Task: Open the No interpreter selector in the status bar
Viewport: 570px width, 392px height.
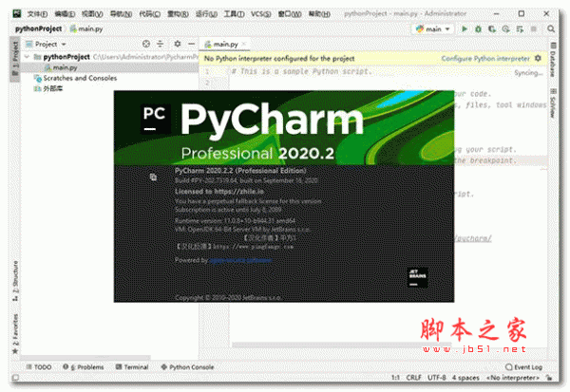Action: tap(513, 378)
